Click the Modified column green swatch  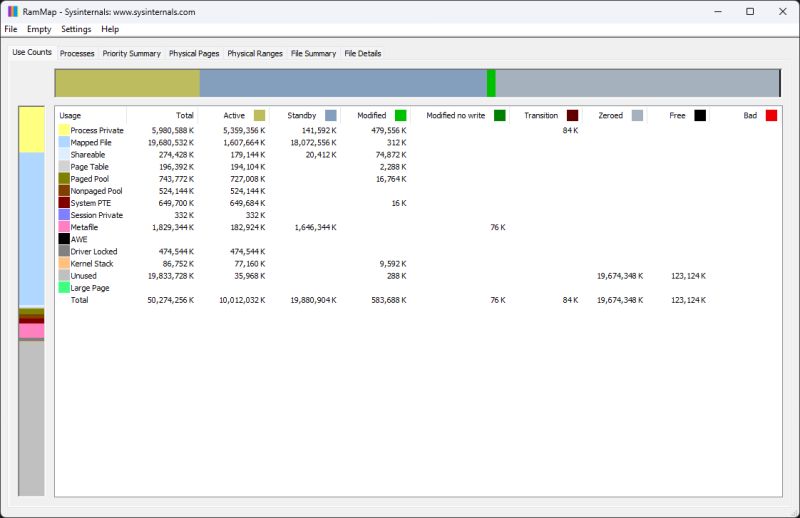click(401, 115)
